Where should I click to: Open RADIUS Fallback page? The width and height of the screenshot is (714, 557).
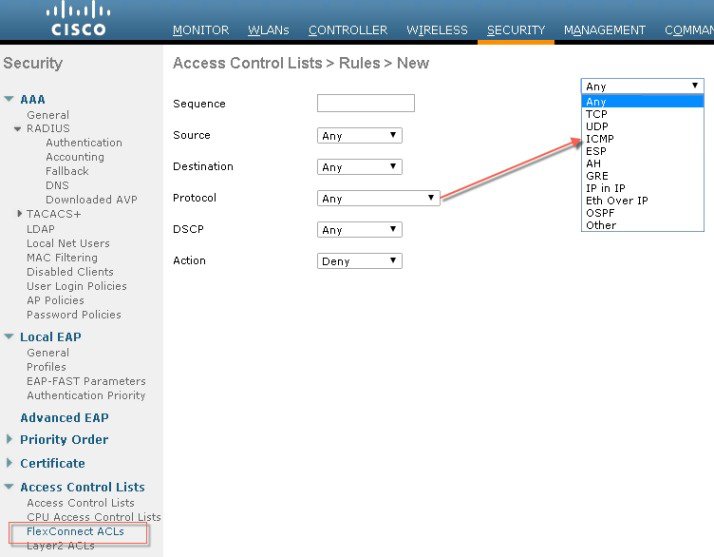(x=67, y=171)
